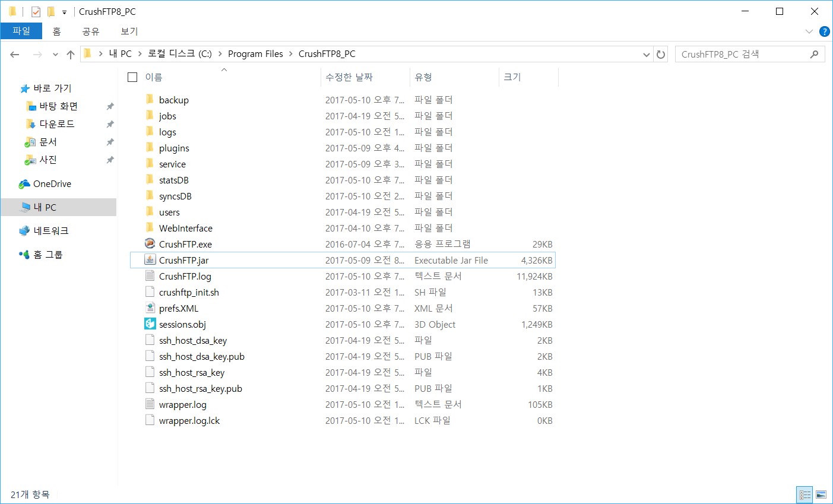The height and width of the screenshot is (504, 833).
Task: Click the ssh_host_dsa_key file icon
Action: [x=150, y=340]
